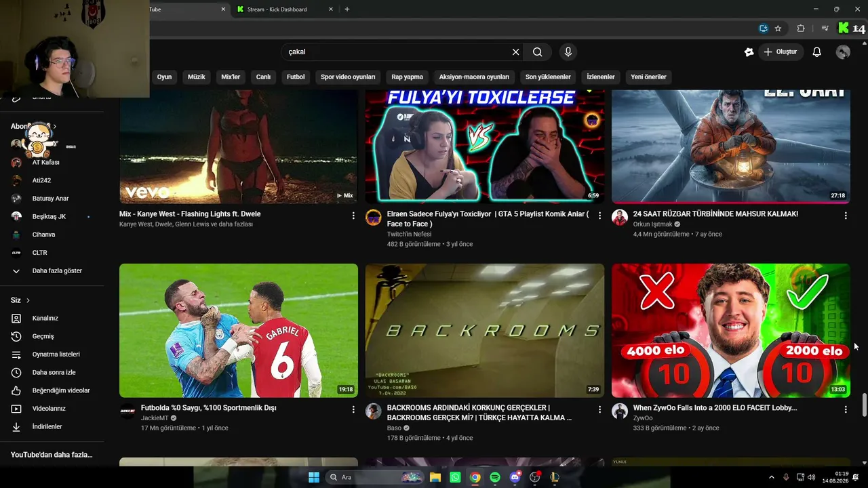Bookmark this page with the star icon
The image size is (868, 488).
coord(778,28)
